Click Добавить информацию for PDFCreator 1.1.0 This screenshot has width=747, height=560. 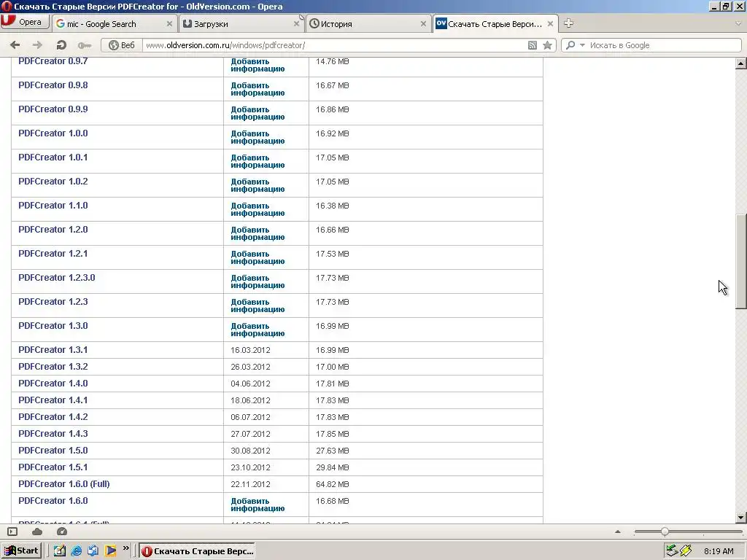[258, 209]
